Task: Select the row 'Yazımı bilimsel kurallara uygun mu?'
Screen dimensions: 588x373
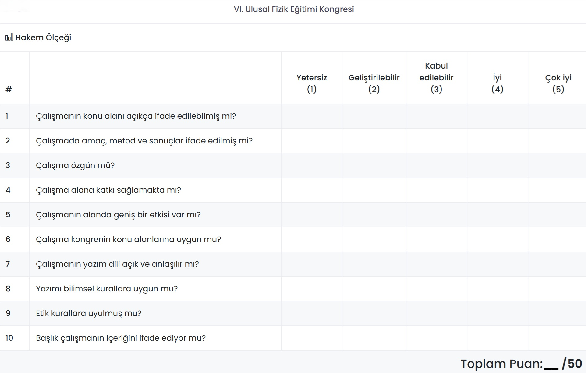Action: 107,289
